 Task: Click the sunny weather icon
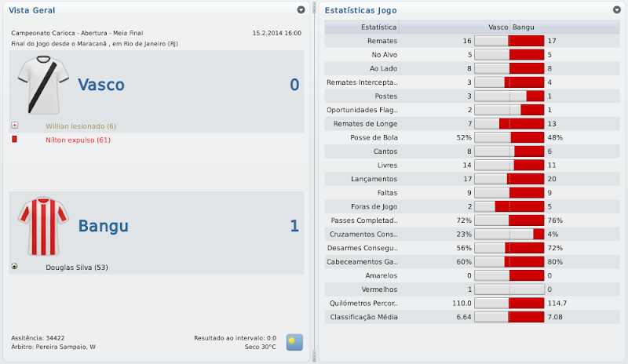pos(294,341)
